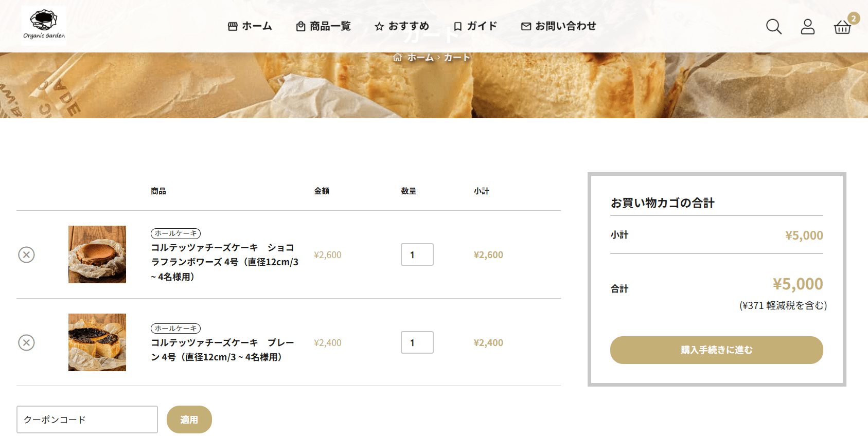Remove the Chocolat Framboise cheesecake from cart
The image size is (868, 438).
[x=26, y=254]
